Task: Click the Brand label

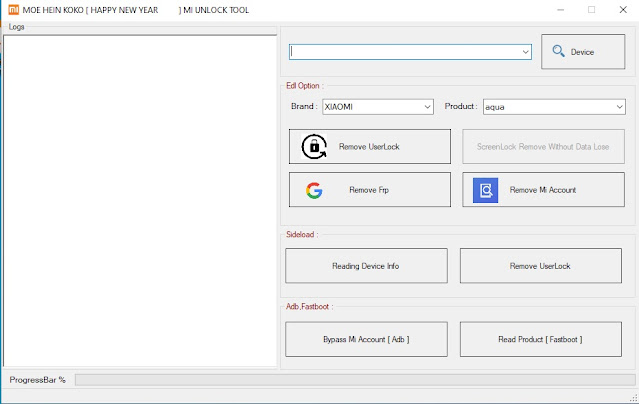Action: pyautogui.click(x=304, y=106)
